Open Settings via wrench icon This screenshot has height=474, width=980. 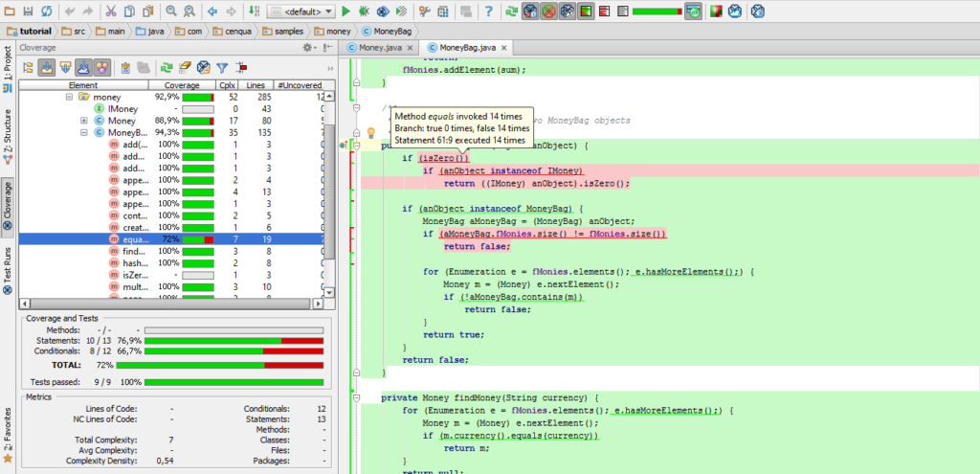pyautogui.click(x=424, y=11)
